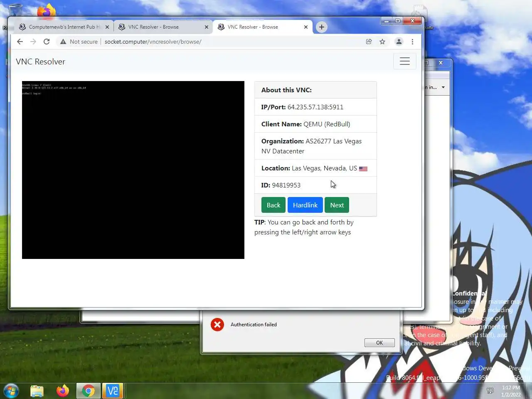Click the IP/Port value 64.235.57.138:5911

point(315,107)
